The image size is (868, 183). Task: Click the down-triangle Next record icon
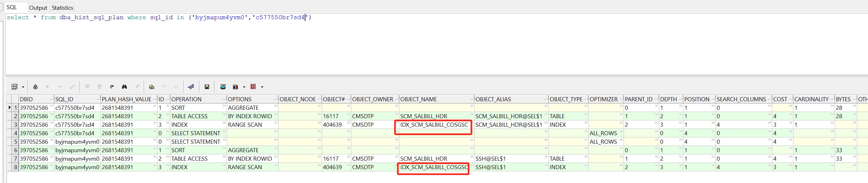coord(164,87)
